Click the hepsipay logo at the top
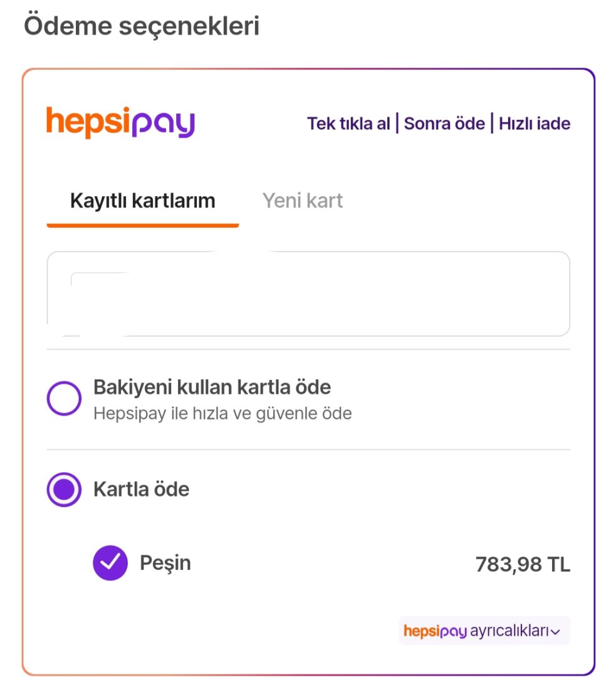This screenshot has width=616, height=677. click(120, 122)
